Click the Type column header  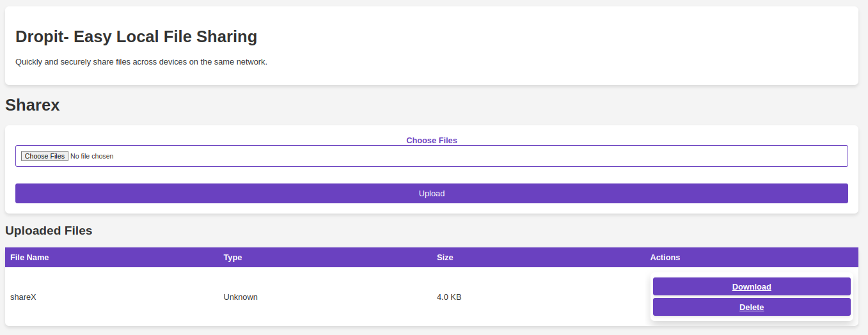pos(233,257)
